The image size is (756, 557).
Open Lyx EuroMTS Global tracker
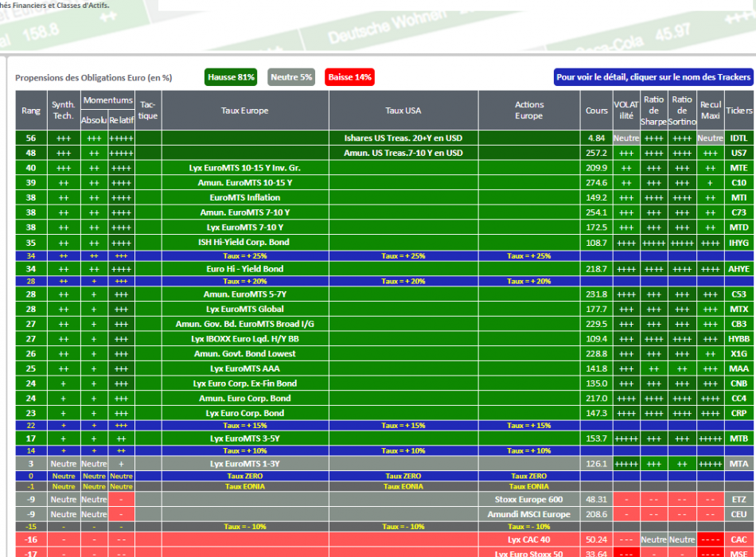click(x=244, y=309)
